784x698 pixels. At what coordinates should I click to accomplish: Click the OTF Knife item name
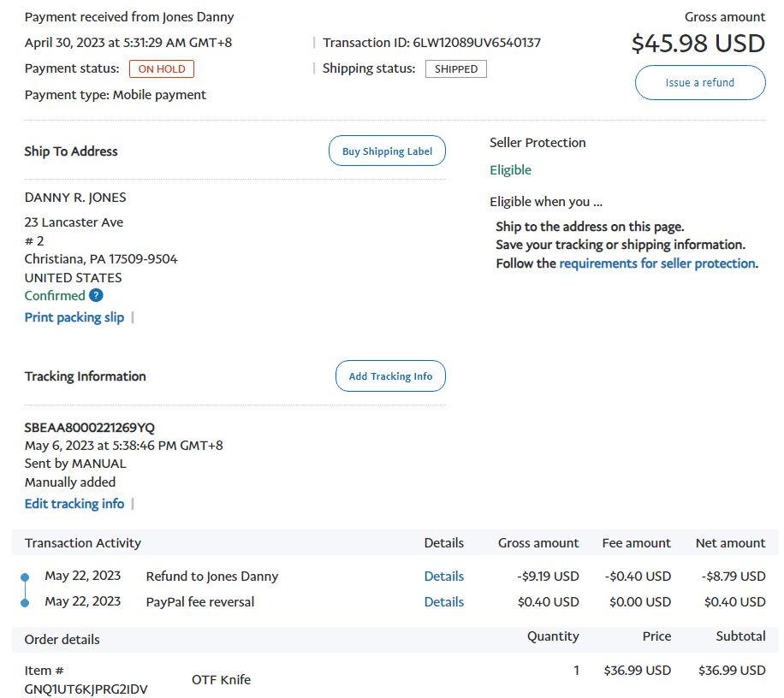[x=221, y=679]
